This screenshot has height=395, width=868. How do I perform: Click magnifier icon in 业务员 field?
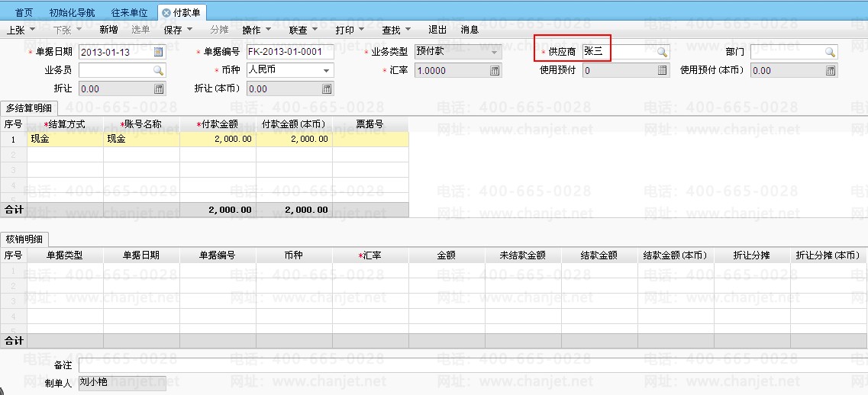click(x=158, y=70)
